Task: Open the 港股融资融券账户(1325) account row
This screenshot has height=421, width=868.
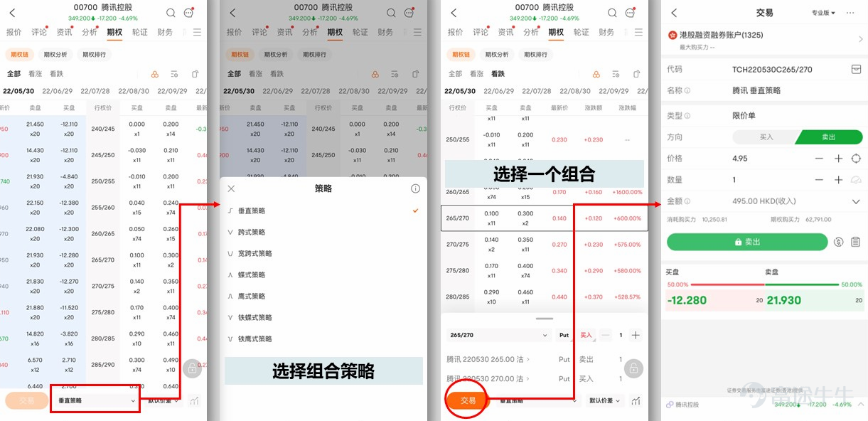Action: pyautogui.click(x=764, y=38)
